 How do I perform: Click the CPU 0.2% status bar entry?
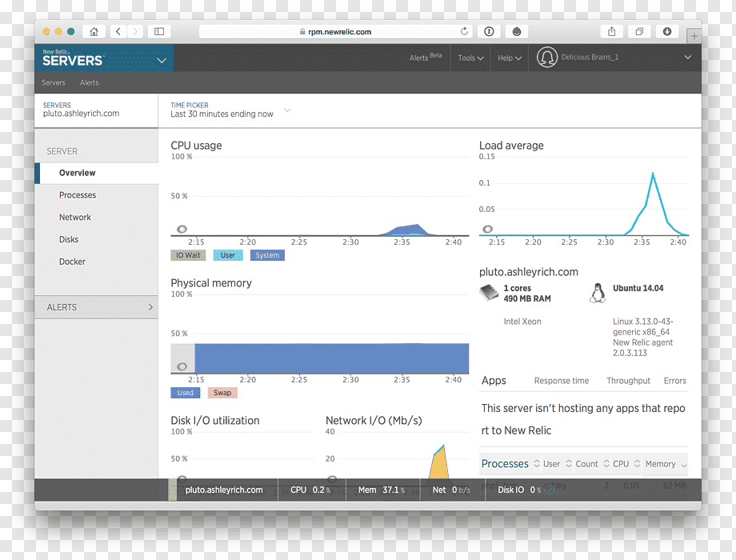point(310,490)
